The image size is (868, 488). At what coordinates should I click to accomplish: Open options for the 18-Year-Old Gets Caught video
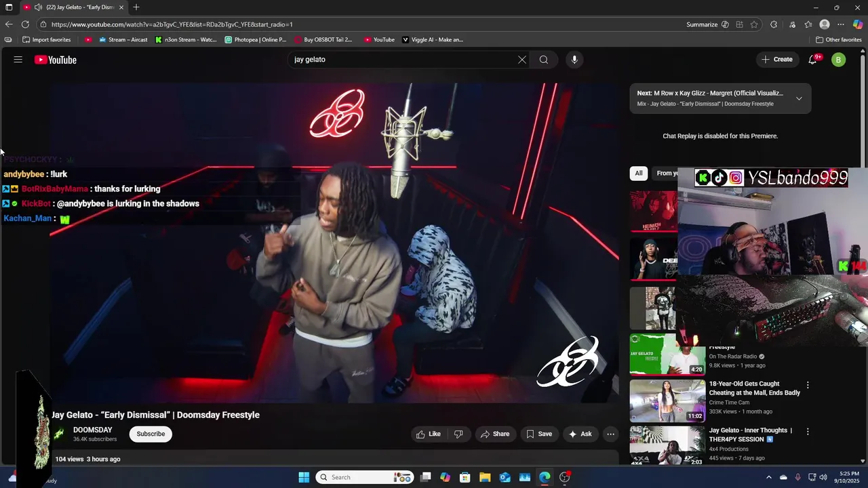pyautogui.click(x=808, y=385)
